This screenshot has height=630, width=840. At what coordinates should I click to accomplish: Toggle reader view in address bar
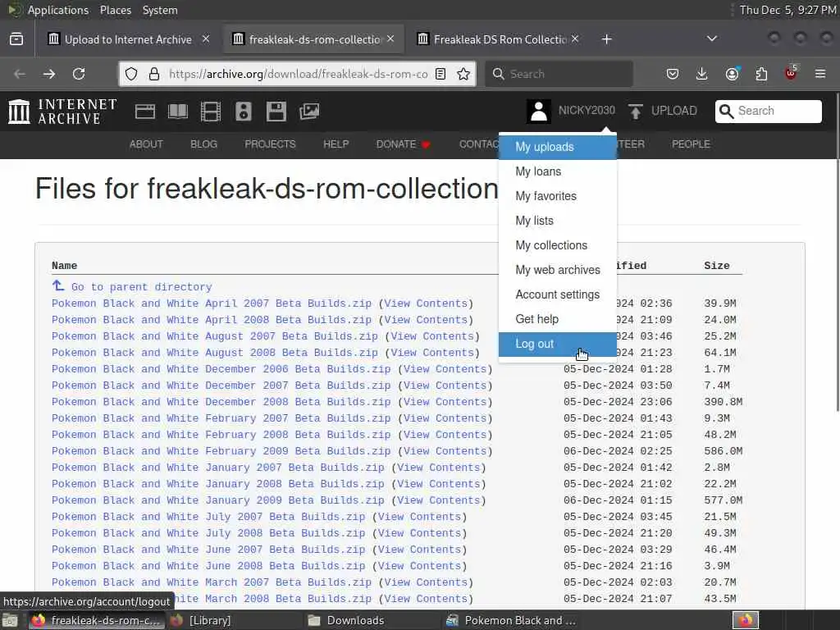pos(441,74)
